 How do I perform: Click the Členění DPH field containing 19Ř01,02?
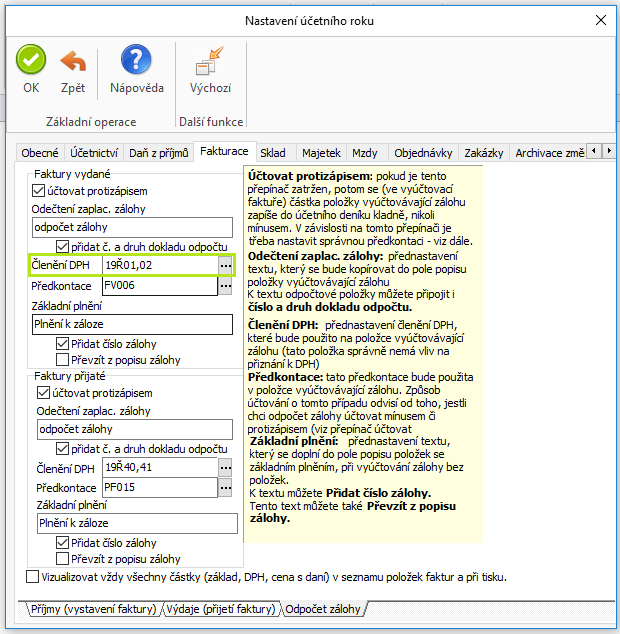[160, 265]
